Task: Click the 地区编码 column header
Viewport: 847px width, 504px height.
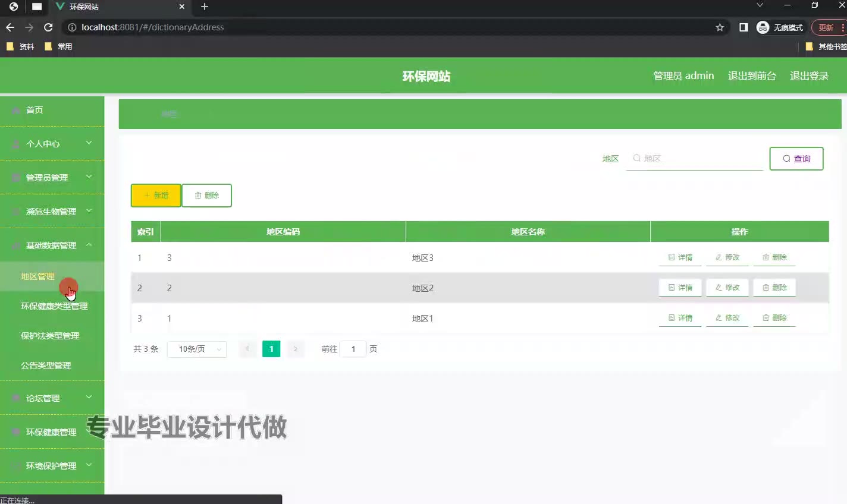Action: (x=283, y=232)
